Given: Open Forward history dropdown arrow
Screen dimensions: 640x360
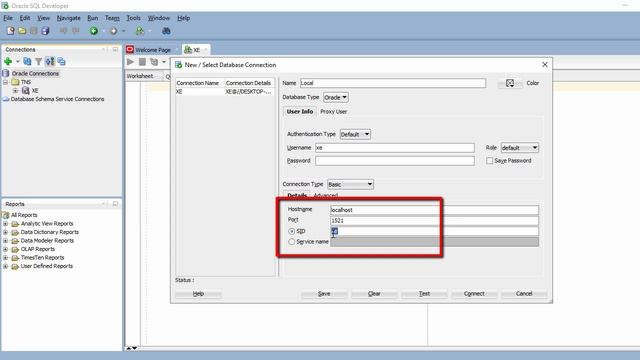Looking at the screenshot, I should (x=123, y=31).
